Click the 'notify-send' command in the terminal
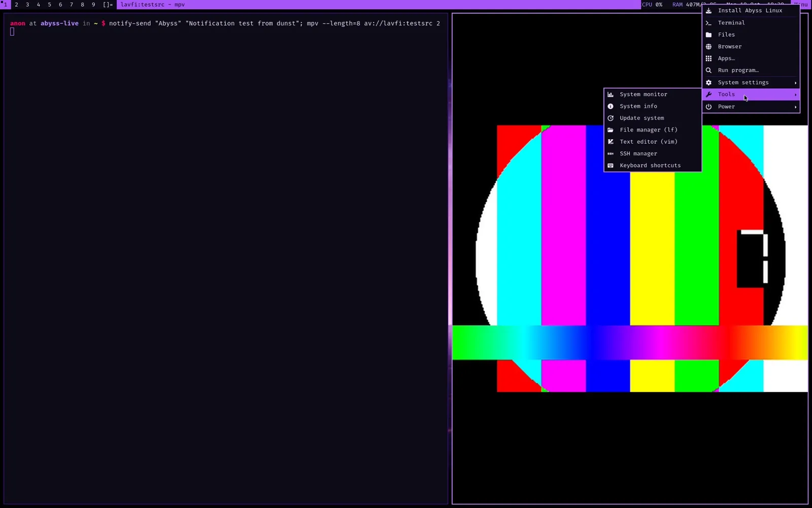This screenshot has height=508, width=812. [130, 23]
